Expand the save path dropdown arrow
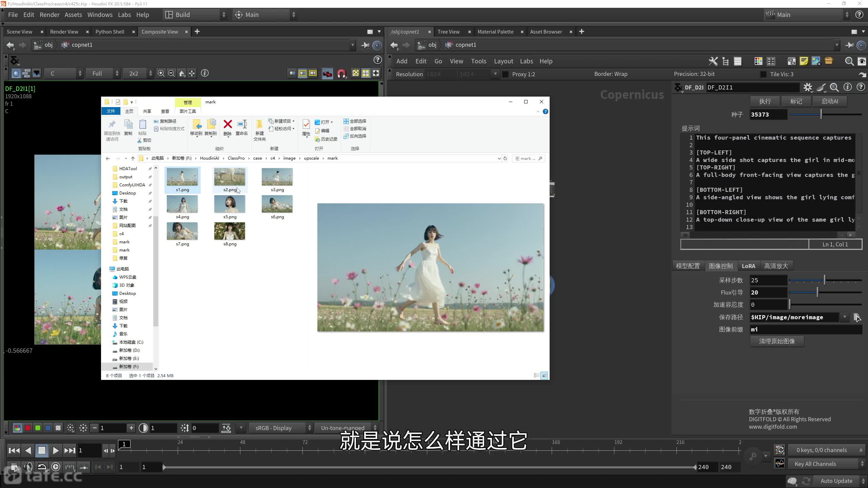The width and height of the screenshot is (868, 488). 845,317
